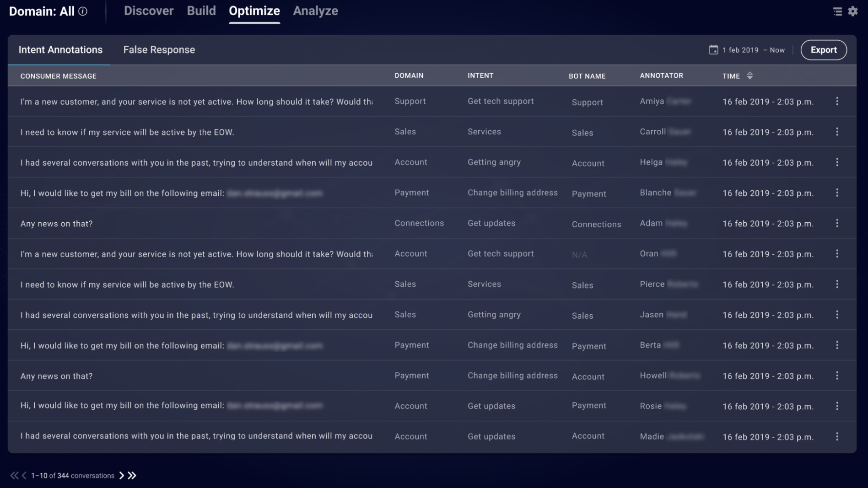Switch to the Build tab

(x=201, y=11)
